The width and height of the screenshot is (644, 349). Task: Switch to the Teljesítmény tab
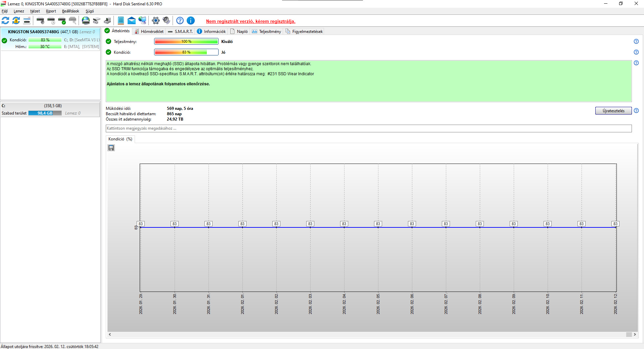tap(267, 31)
